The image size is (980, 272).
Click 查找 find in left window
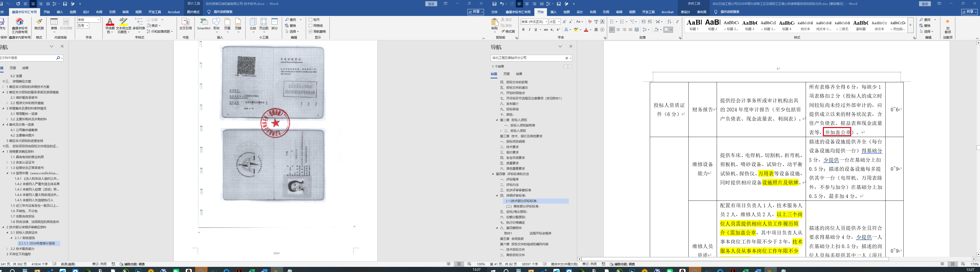click(x=291, y=20)
